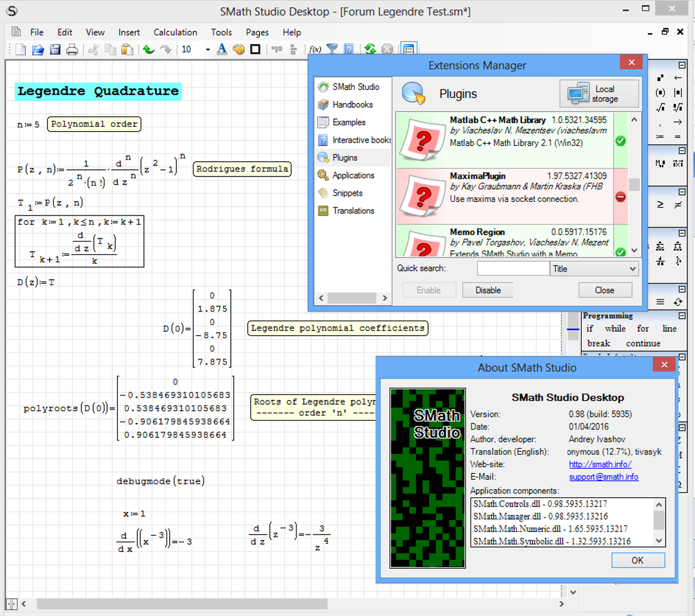
Task: Click the Recalculate worksheet green arrows icon
Action: pos(370,49)
